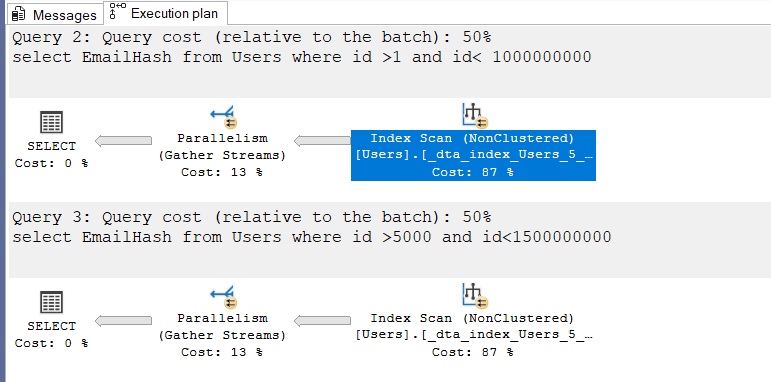This screenshot has height=382, width=771.
Task: Click 'Query 3: Query cost' header line
Action: click(252, 217)
